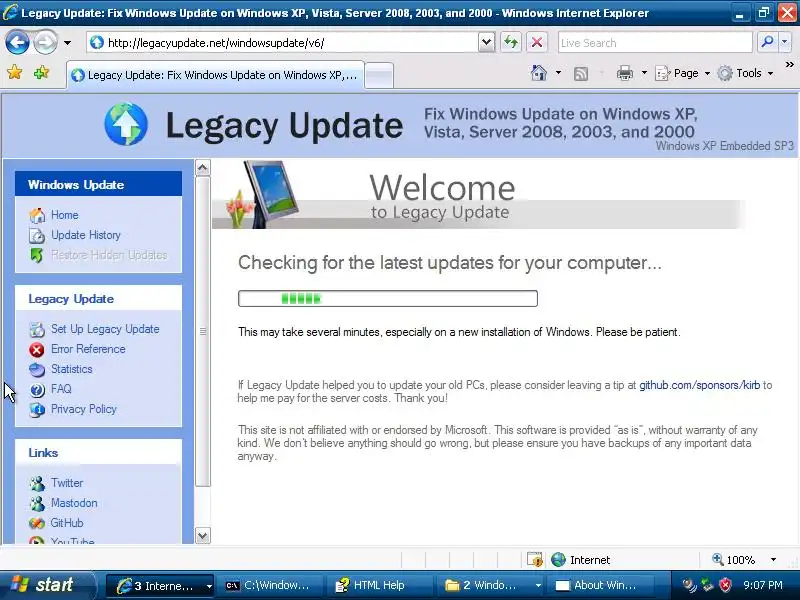Screen dimensions: 800x600
Task: Click the Restore Hidden Updates green icon
Action: (37, 255)
